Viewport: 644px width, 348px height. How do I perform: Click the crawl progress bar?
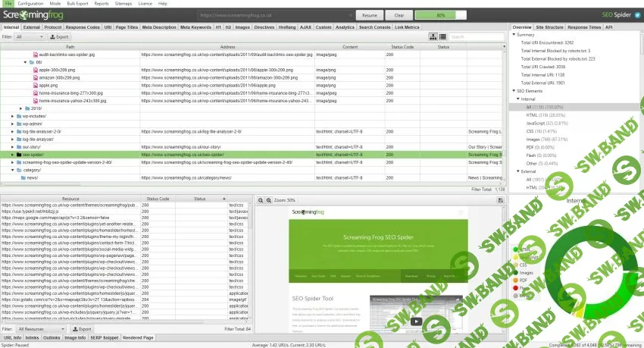441,15
